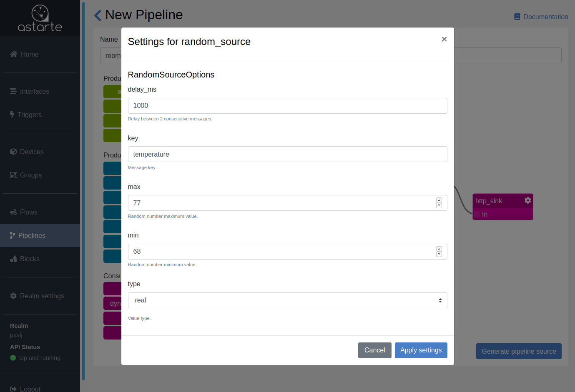
Task: Focus the delay_ms input field
Action: tap(287, 106)
